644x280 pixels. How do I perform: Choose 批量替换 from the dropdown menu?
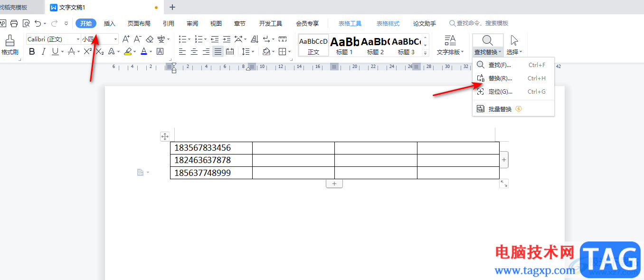pos(513,109)
